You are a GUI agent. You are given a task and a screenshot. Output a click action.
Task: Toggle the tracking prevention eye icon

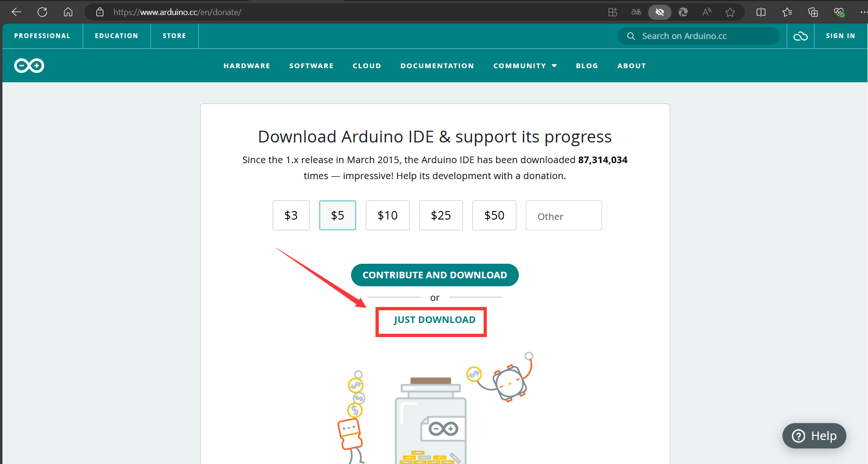point(660,12)
